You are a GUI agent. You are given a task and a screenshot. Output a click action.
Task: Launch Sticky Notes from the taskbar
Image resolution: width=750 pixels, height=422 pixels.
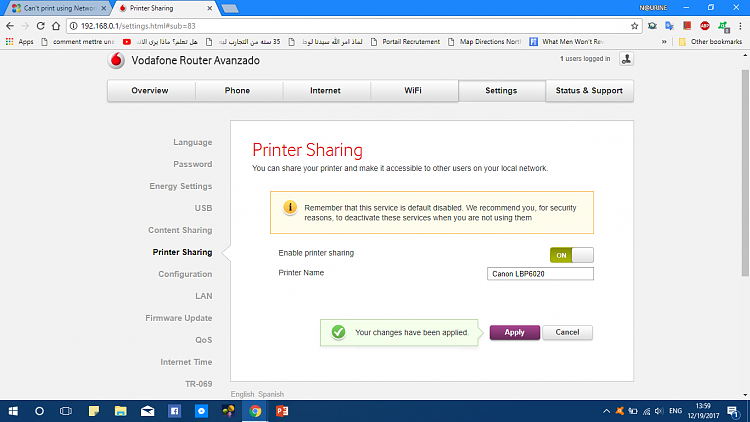[x=93, y=411]
